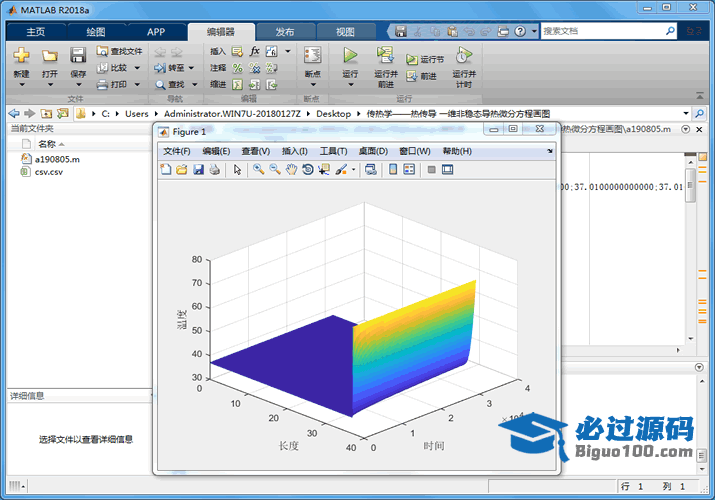
Task: Switch to the View (视图) tab
Action: pos(345,32)
